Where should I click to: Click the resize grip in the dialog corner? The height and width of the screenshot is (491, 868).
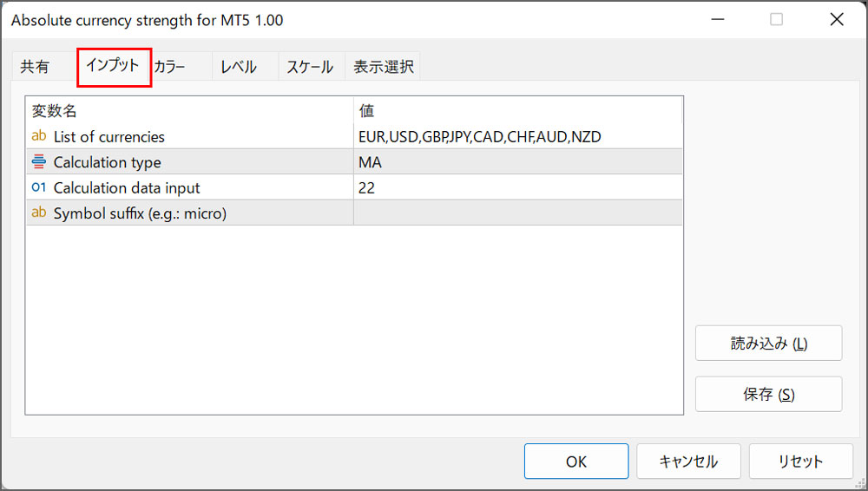tap(861, 484)
